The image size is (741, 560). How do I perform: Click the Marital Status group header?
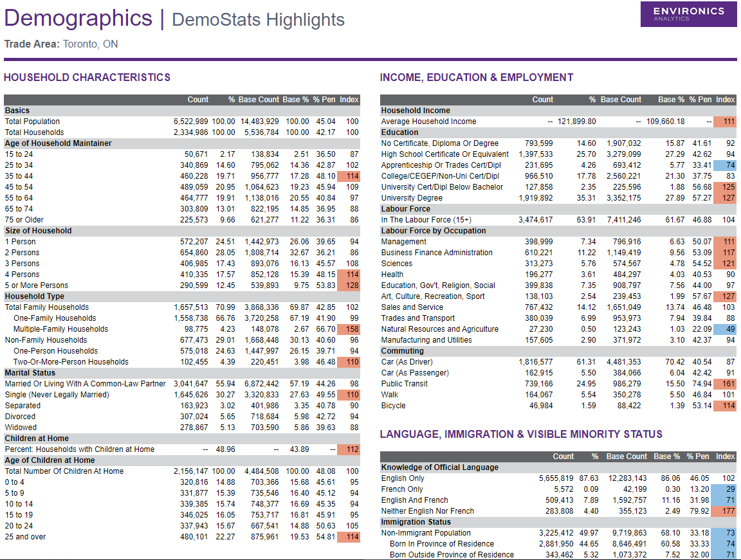click(31, 373)
